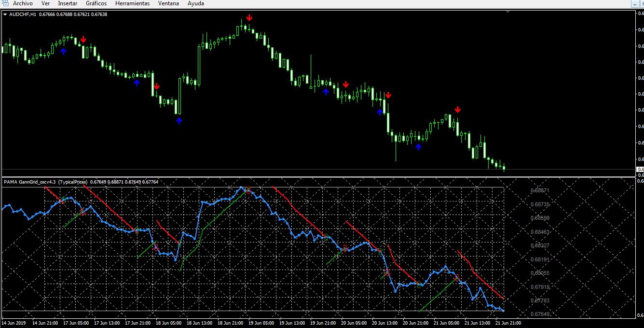Open the Ver menu
Image resolution: width=644 pixels, height=328 pixels.
click(x=46, y=3)
